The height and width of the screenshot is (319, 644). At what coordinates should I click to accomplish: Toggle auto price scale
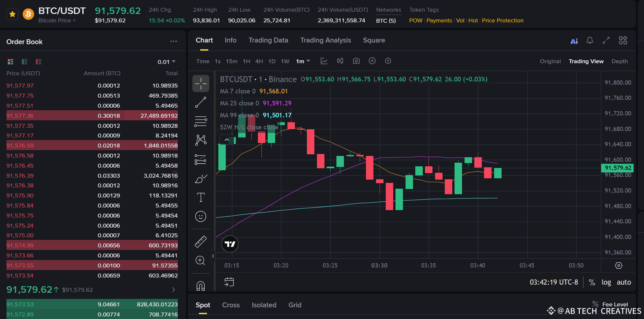coord(624,282)
